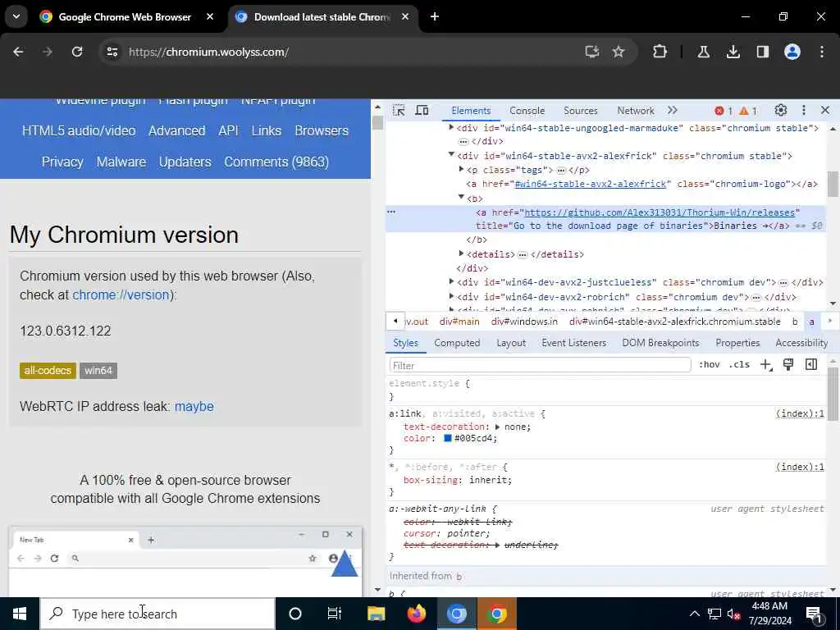The image size is (840, 630).
Task: Click the Styles filter input field
Action: pos(540,365)
